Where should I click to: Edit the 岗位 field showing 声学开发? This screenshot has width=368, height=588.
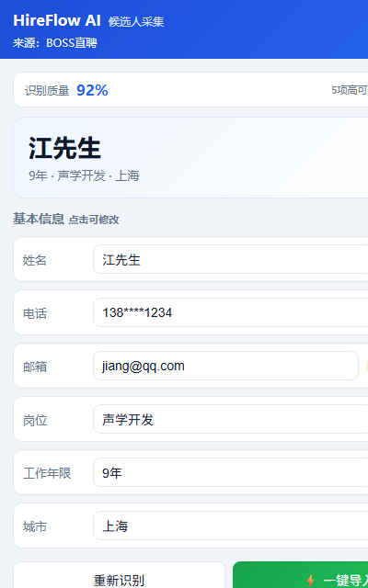[231, 419]
